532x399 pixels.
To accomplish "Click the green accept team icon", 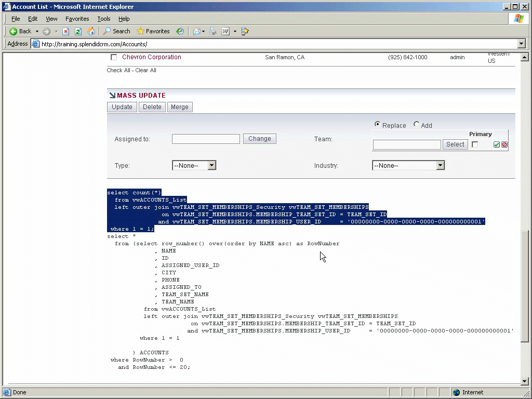I will click(496, 144).
